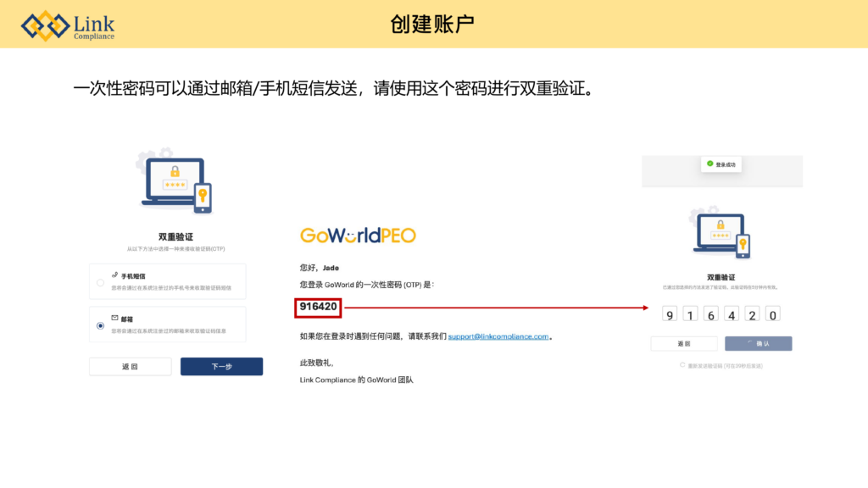Click the first OTP digit box showing 9
The height and width of the screenshot is (488, 868).
click(x=670, y=315)
